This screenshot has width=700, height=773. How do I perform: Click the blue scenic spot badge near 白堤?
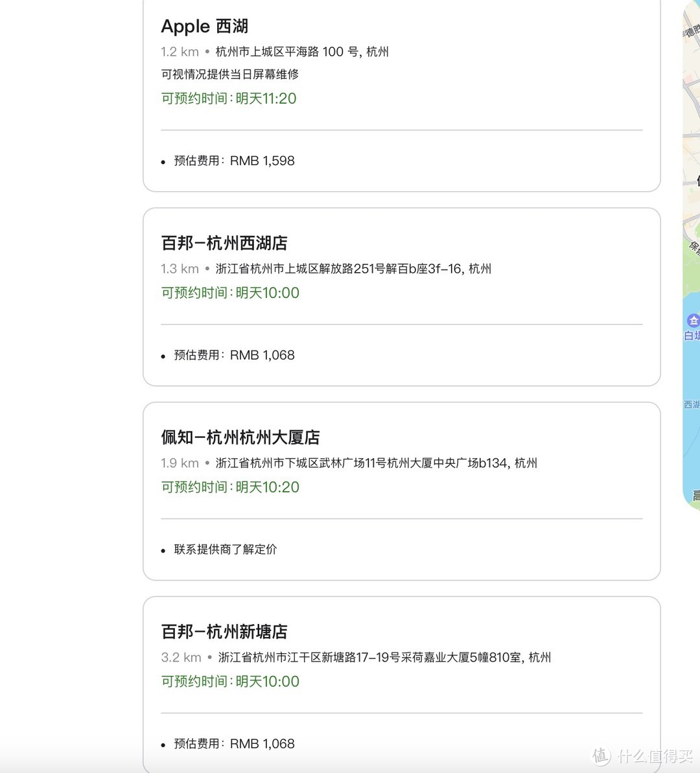692,320
